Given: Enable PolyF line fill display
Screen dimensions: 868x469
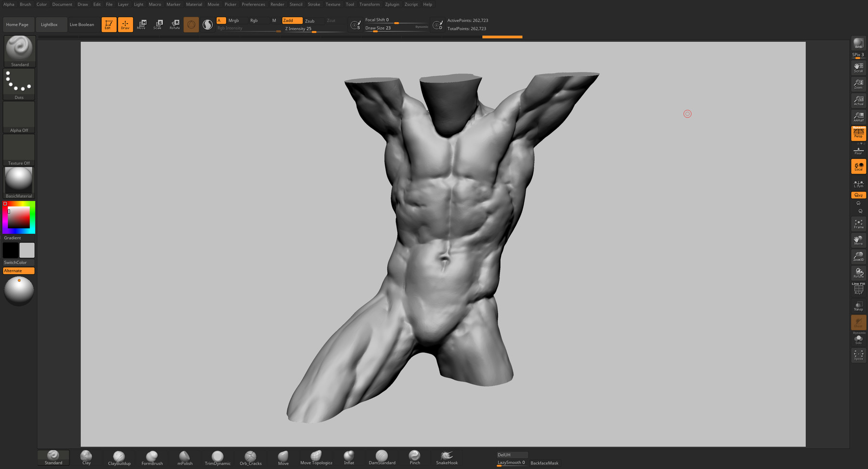Looking at the screenshot, I should [x=858, y=289].
